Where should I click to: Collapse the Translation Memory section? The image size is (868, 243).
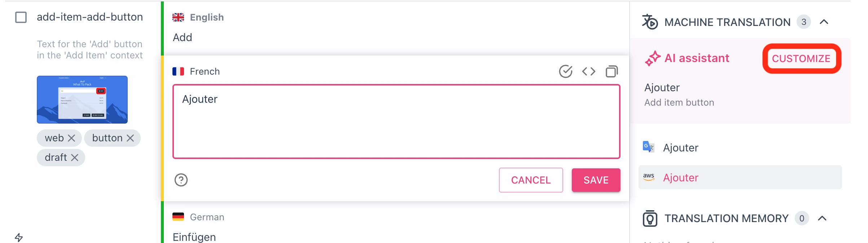(x=822, y=218)
